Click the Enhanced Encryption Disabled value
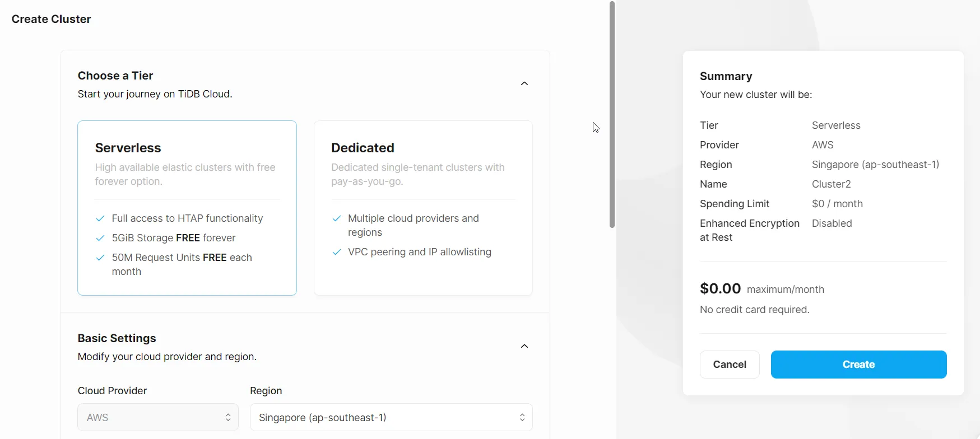 (x=832, y=223)
